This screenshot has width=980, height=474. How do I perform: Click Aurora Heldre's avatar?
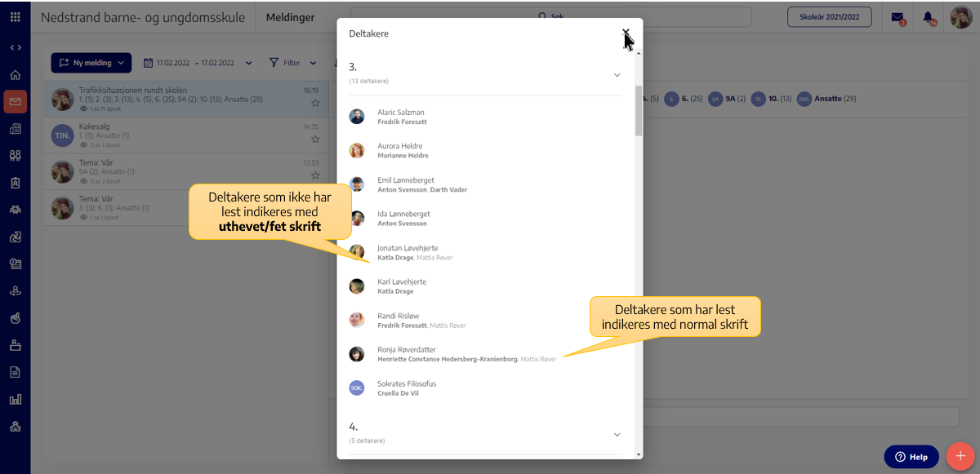[x=357, y=150]
